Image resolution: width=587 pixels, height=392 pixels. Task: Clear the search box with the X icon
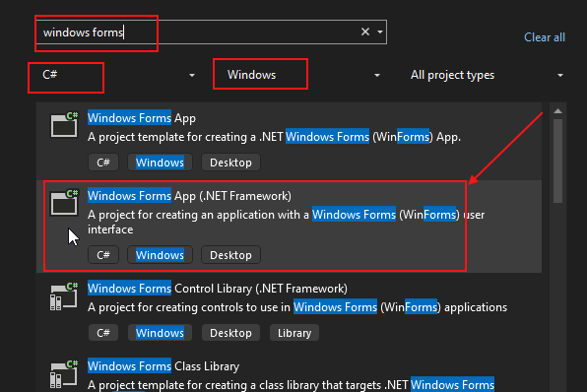coord(365,32)
